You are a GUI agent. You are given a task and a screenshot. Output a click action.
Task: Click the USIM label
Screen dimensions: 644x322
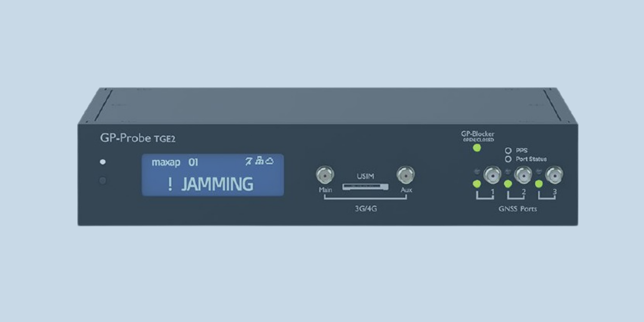coord(365,176)
